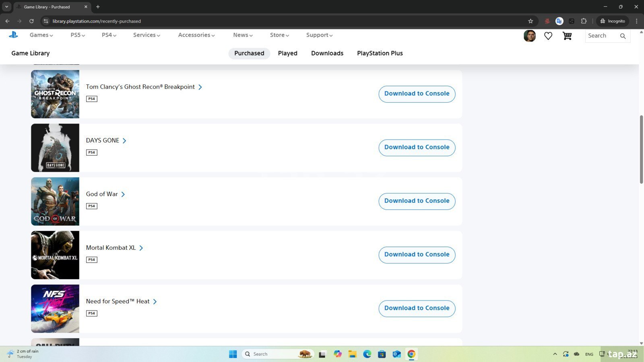644x362 pixels.
Task: Open weather widget showing rain
Action: tap(23, 354)
